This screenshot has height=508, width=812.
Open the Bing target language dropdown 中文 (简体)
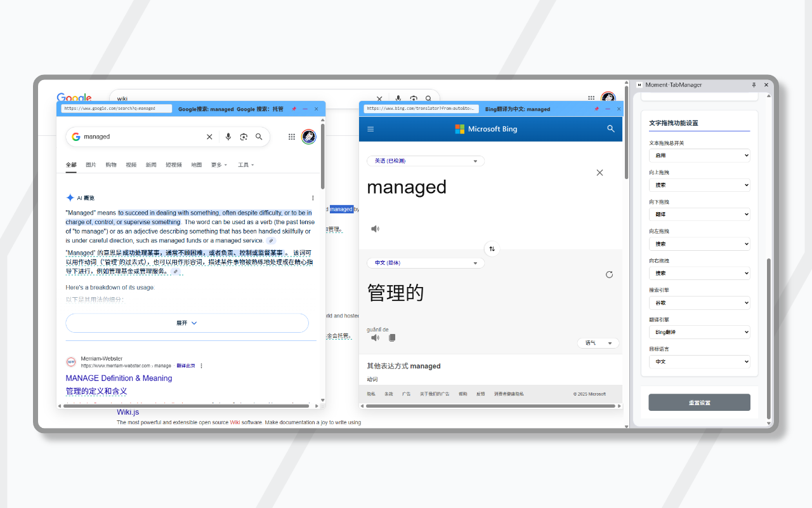pos(426,263)
